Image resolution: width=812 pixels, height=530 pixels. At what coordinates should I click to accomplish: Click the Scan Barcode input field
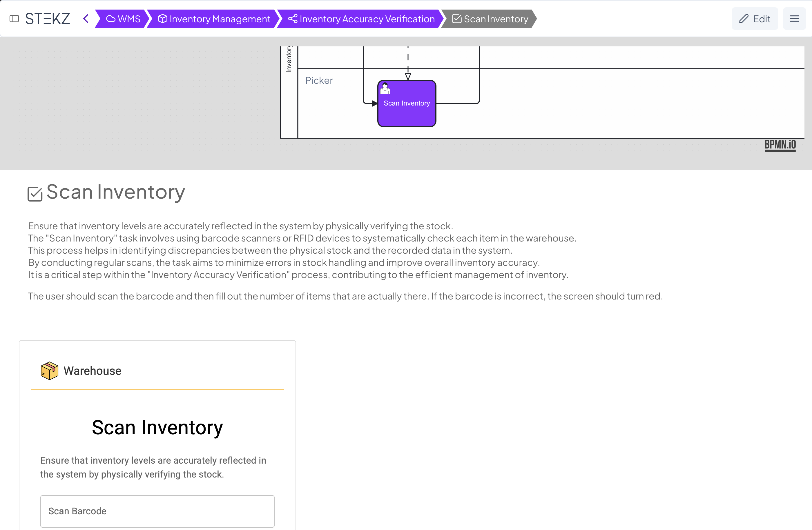[x=157, y=511]
